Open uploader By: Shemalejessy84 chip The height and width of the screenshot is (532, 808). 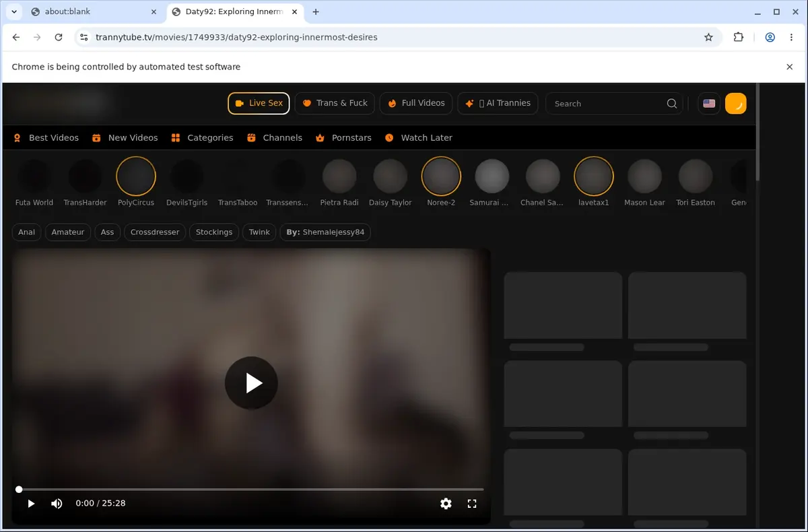325,232
